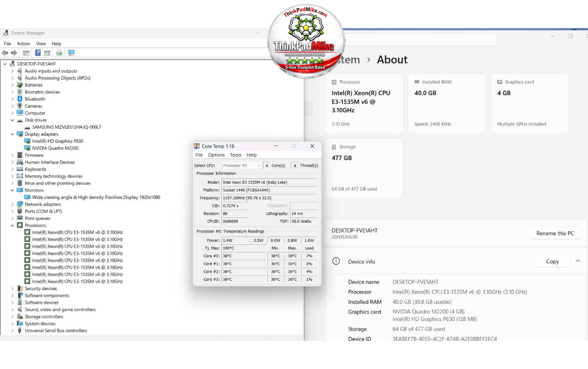
Task: Click the Network adapters category icon
Action: [20, 204]
